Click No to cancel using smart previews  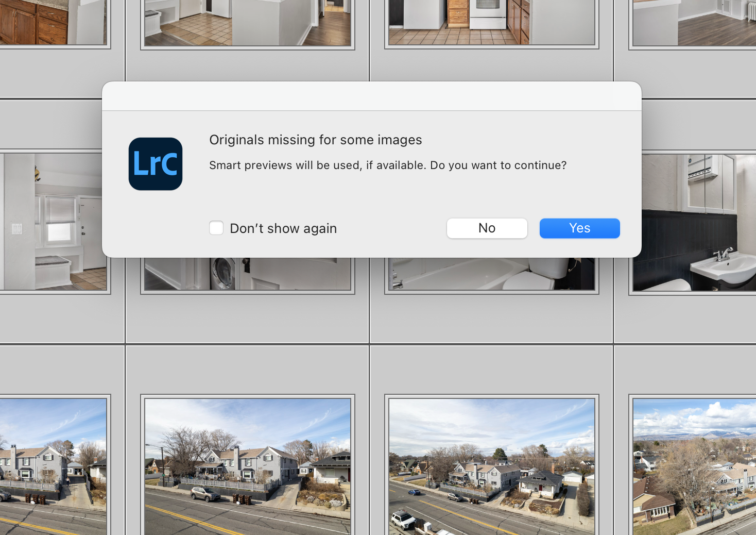(487, 228)
